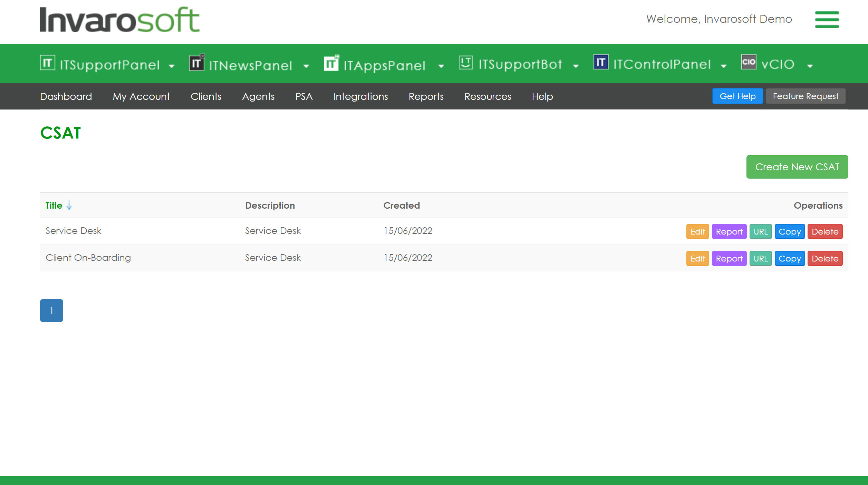Expand the vCIO dropdown arrow
The width and height of the screenshot is (868, 485).
click(810, 66)
